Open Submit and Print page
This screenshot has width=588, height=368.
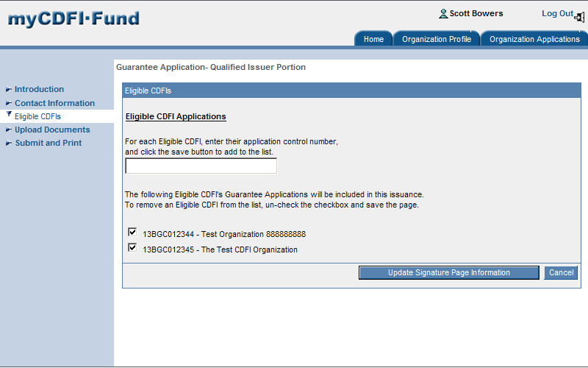point(49,143)
